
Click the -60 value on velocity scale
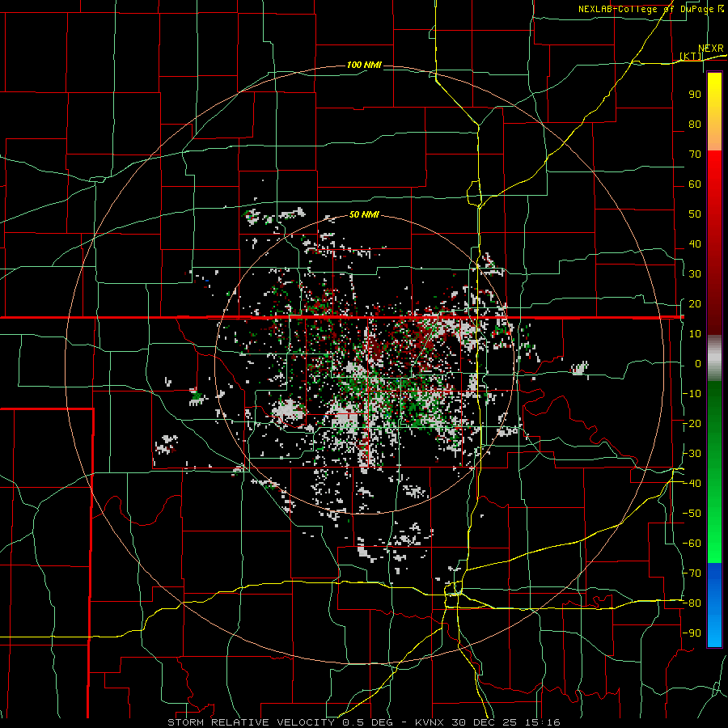point(692,544)
